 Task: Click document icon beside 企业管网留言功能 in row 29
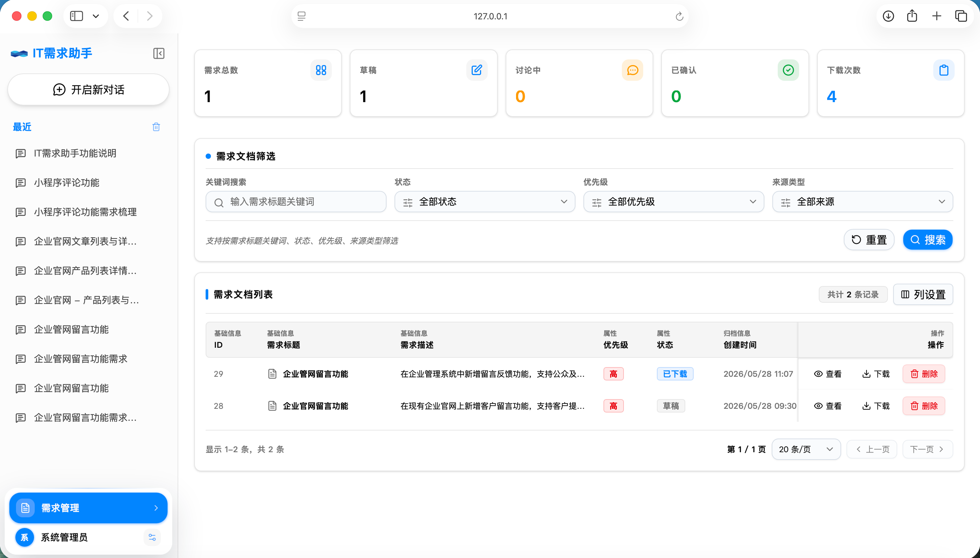(272, 374)
